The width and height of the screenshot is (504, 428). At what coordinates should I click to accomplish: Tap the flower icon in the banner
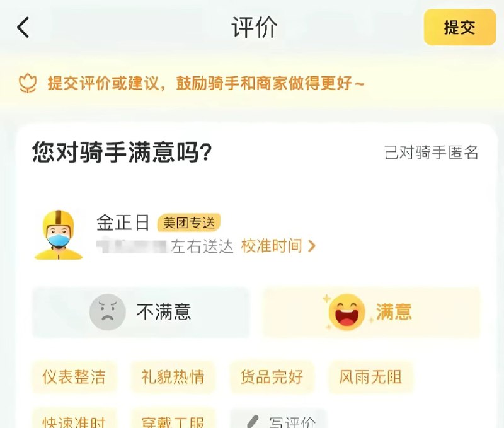click(28, 83)
